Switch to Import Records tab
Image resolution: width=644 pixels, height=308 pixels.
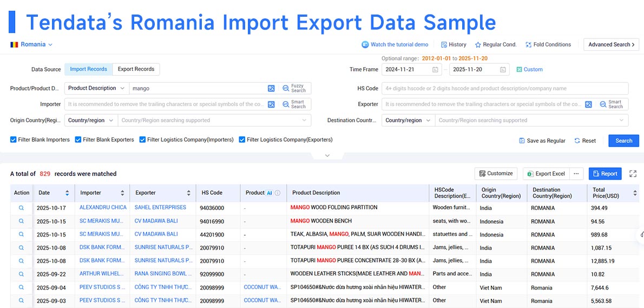click(x=88, y=69)
